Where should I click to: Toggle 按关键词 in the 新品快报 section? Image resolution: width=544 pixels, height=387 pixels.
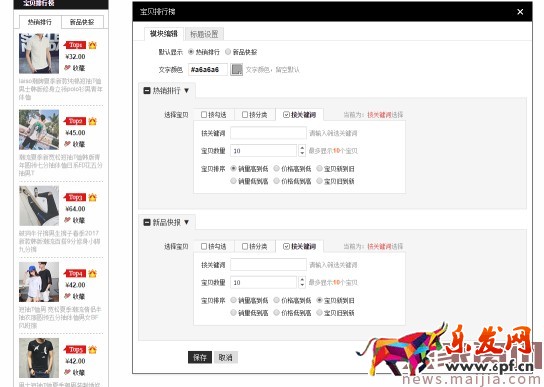coord(286,246)
